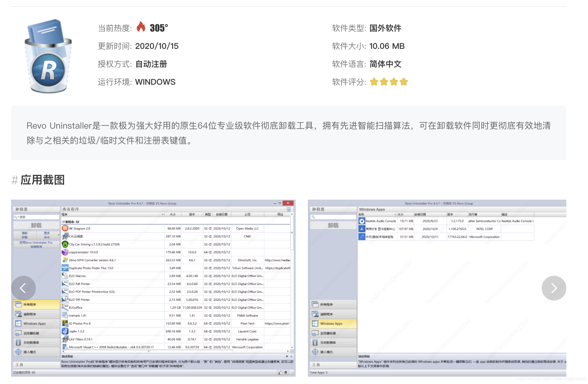Sort by the 安装日期 column in the left screenshot

222,214
